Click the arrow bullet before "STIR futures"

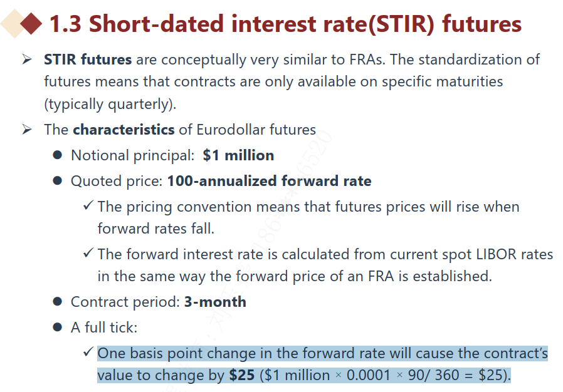pyautogui.click(x=26, y=59)
